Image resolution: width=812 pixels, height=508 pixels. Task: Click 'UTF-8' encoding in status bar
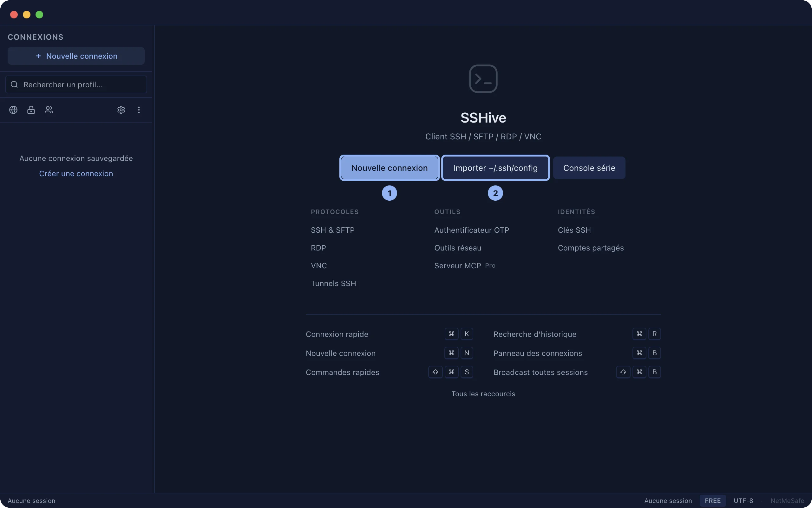743,501
